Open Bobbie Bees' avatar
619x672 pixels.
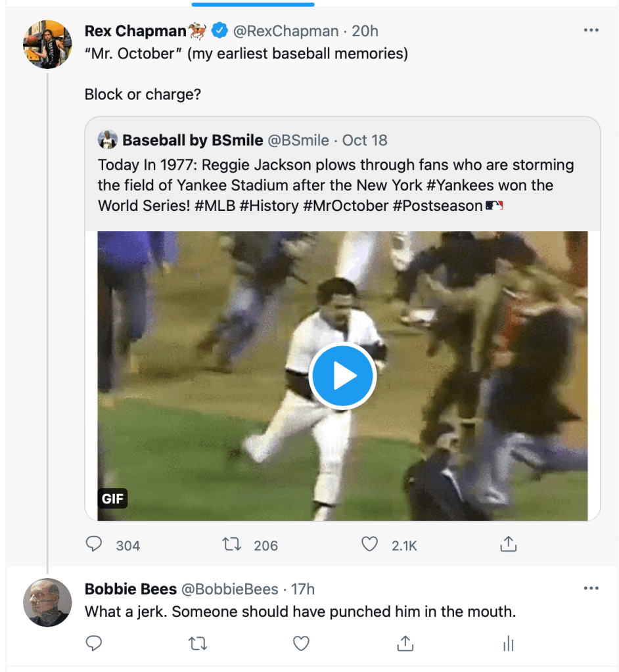click(47, 602)
